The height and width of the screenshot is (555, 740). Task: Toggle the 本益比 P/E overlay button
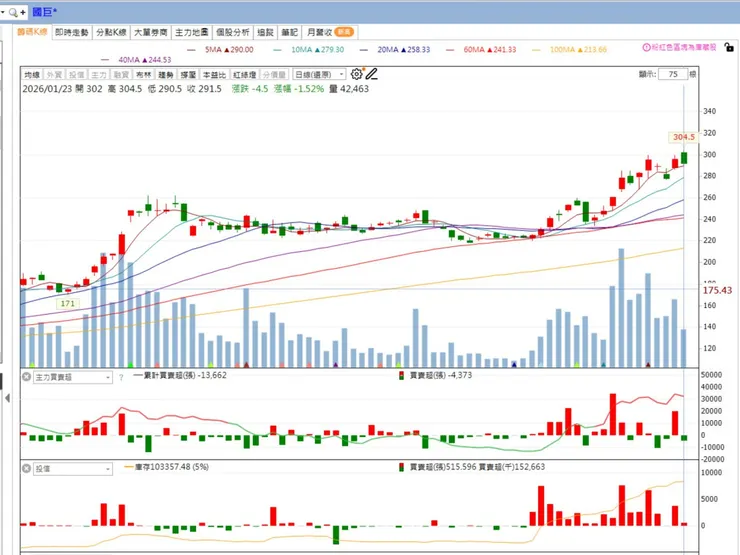click(x=214, y=75)
